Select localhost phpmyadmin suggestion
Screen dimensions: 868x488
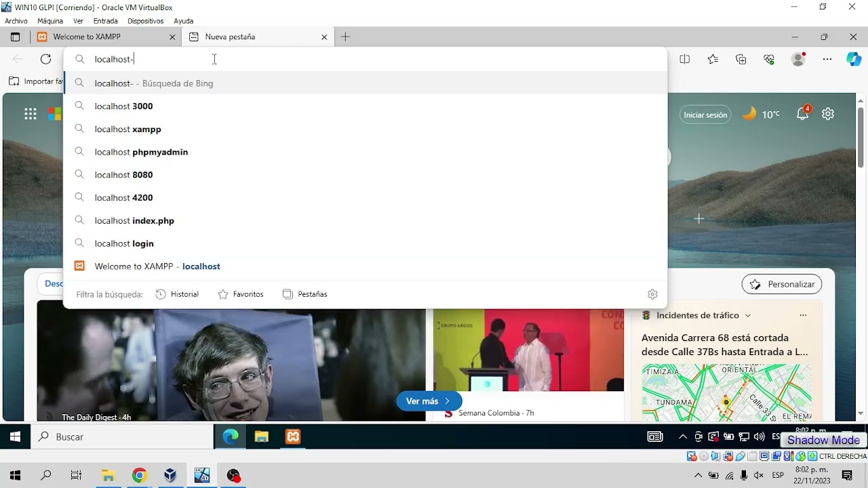[x=366, y=152]
